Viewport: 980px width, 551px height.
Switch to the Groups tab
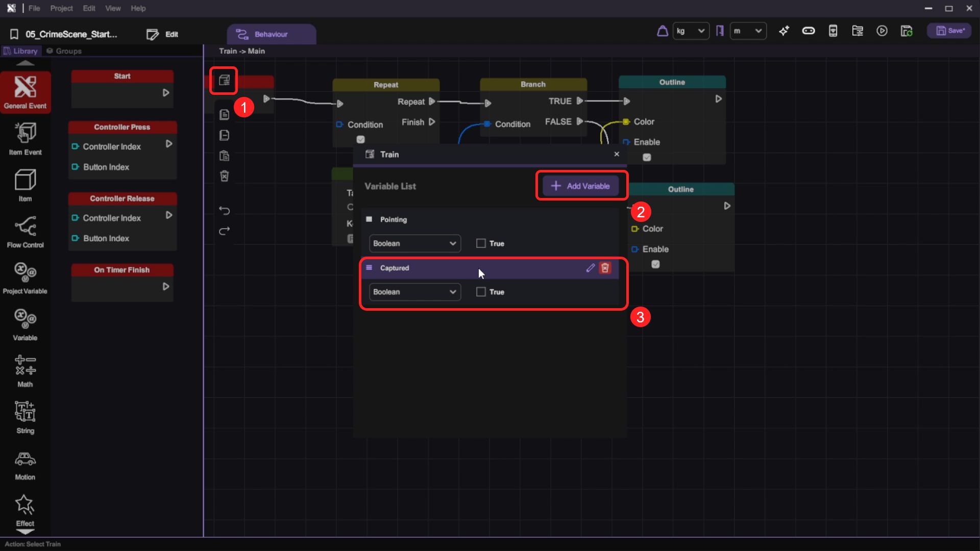(64, 51)
